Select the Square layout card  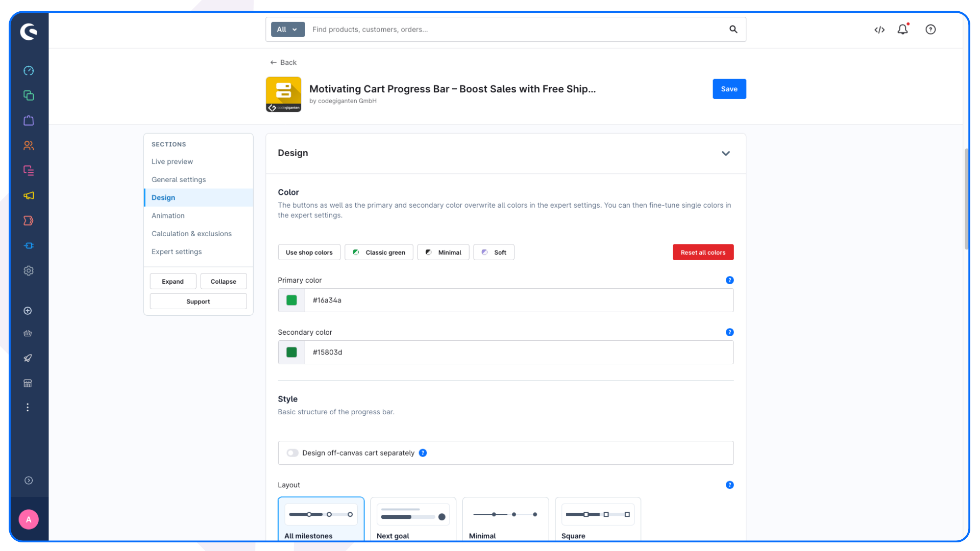[598, 519]
